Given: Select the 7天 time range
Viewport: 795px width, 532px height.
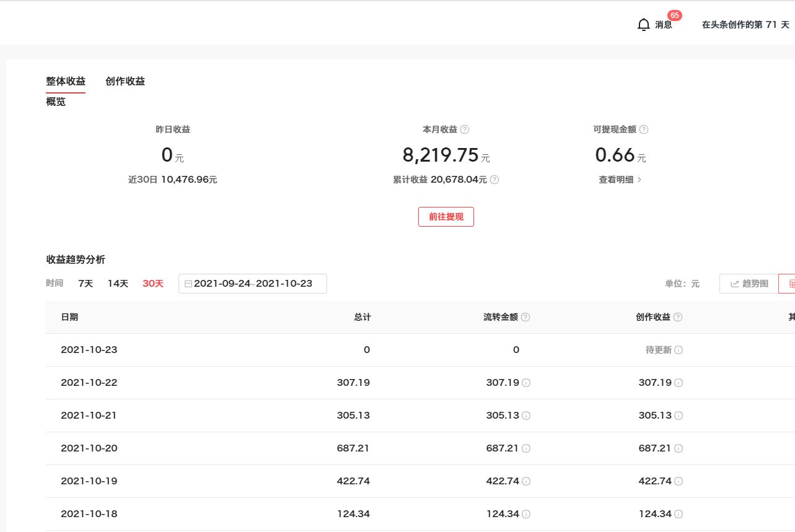Looking at the screenshot, I should (86, 284).
